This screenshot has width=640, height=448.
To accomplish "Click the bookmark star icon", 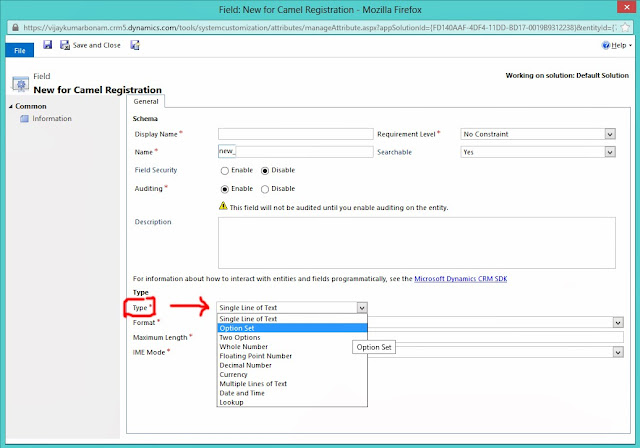I will [625, 27].
